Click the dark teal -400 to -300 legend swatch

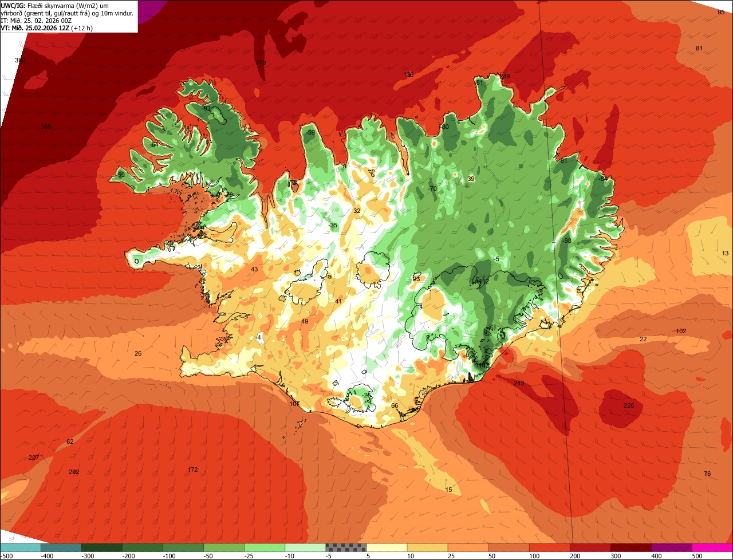[61, 547]
